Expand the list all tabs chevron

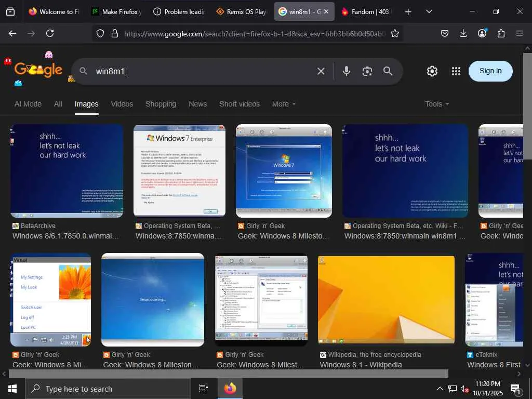click(429, 11)
